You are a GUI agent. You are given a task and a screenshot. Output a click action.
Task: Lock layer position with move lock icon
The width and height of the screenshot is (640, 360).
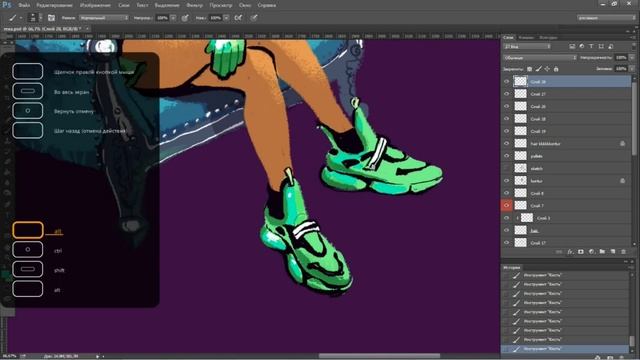tap(547, 69)
